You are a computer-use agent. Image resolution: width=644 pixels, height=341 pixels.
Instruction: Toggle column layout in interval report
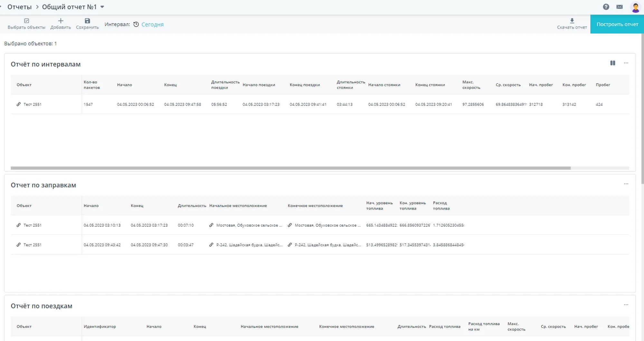[612, 63]
